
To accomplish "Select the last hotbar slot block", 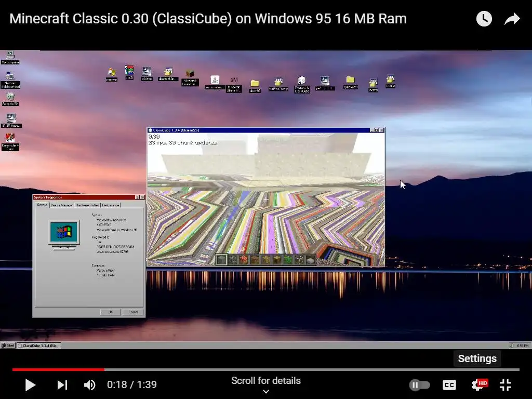I will [310, 260].
